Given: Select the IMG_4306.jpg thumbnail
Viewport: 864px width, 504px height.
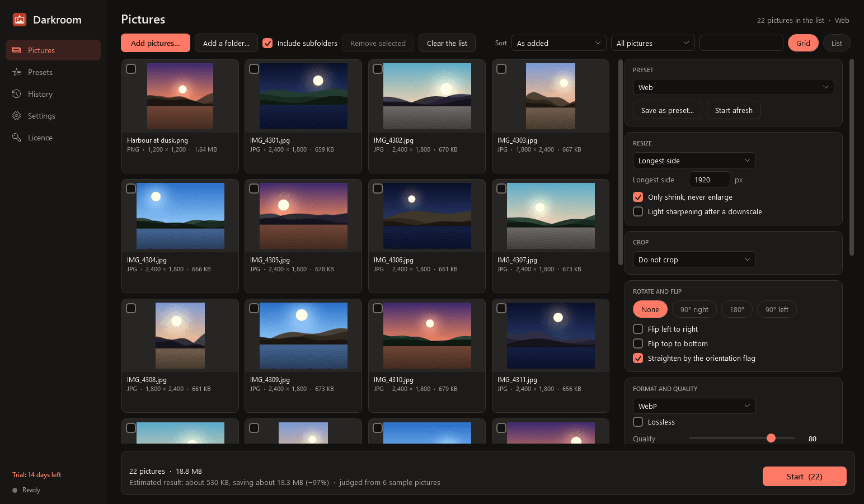Looking at the screenshot, I should click(x=427, y=216).
